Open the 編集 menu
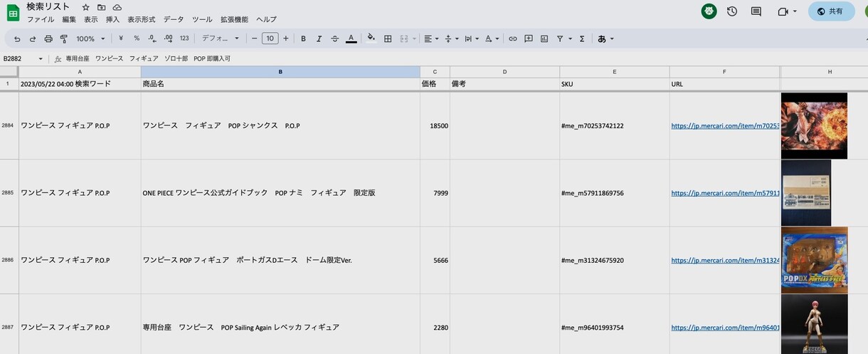This screenshot has width=868, height=354. pyautogui.click(x=69, y=19)
